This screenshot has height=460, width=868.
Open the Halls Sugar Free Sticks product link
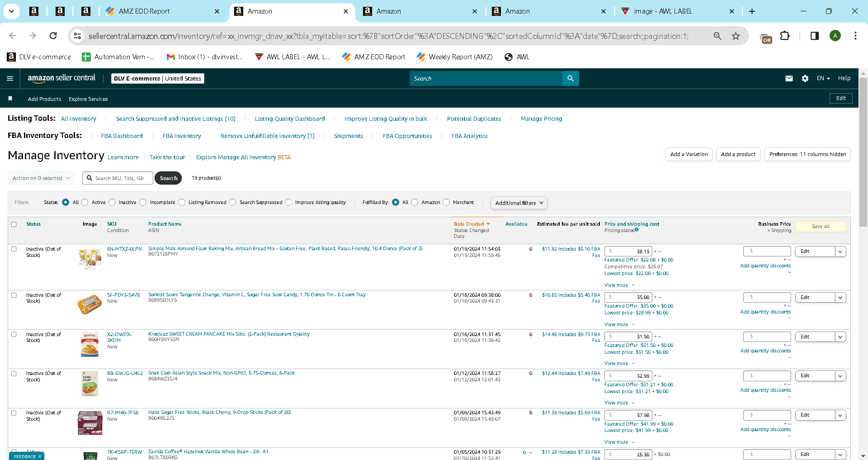(x=220, y=413)
